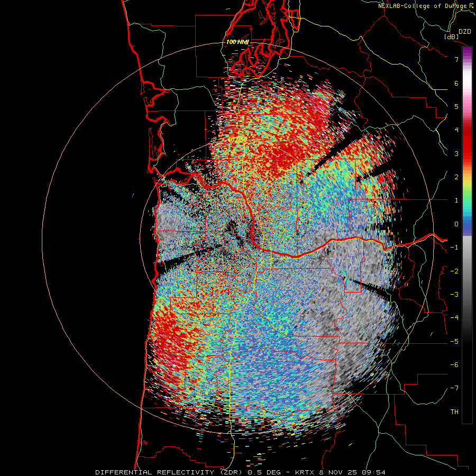Click the 50 NMI range ring label

click(237, 140)
